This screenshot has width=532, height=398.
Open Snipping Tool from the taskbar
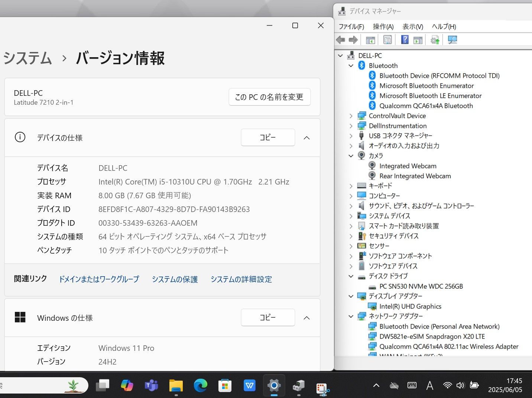click(x=322, y=388)
